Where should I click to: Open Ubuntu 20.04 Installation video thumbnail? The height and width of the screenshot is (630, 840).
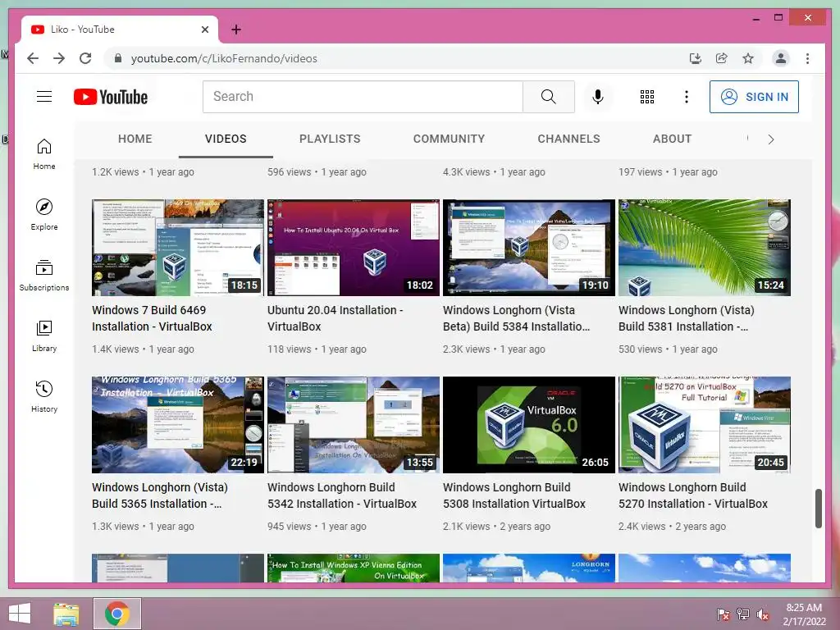coord(354,248)
